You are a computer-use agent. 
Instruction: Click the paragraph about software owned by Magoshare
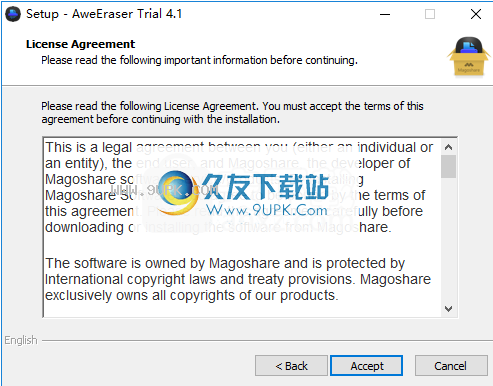(x=238, y=279)
